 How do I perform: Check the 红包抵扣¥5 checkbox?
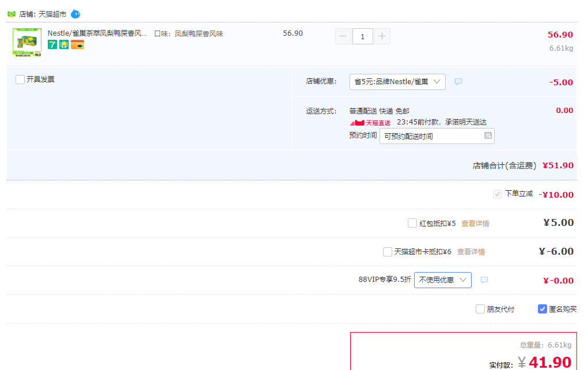pos(412,223)
